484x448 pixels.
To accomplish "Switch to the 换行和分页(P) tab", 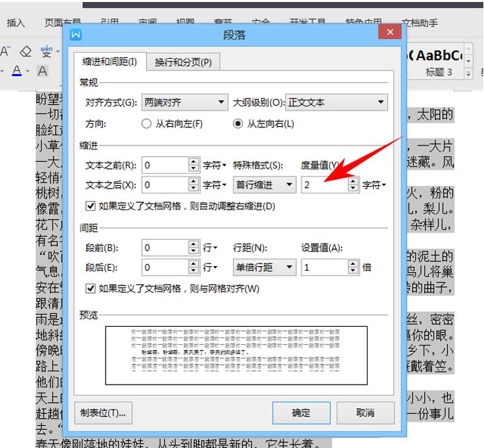I will [x=183, y=62].
